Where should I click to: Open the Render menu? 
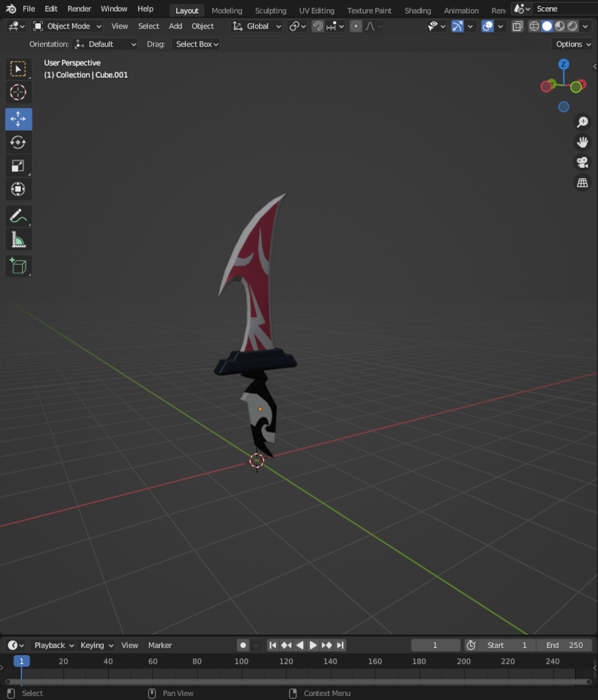point(79,9)
